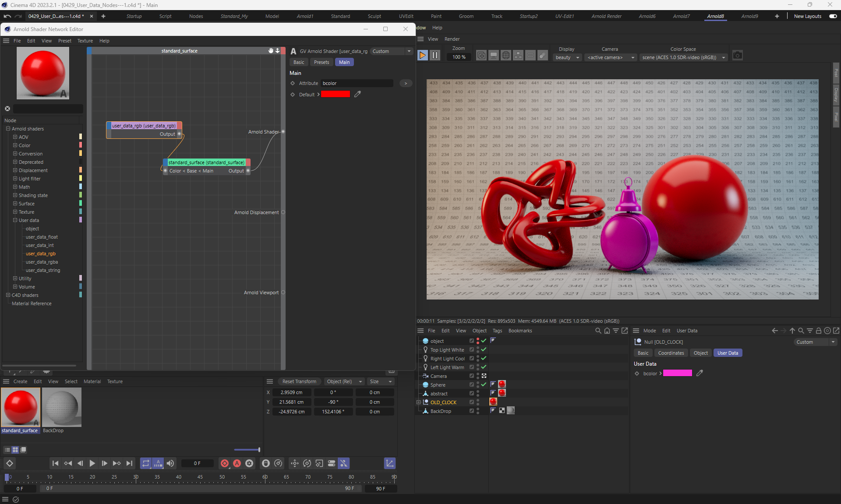
Task: Click the render snapshot camera icon
Action: pyautogui.click(x=737, y=56)
